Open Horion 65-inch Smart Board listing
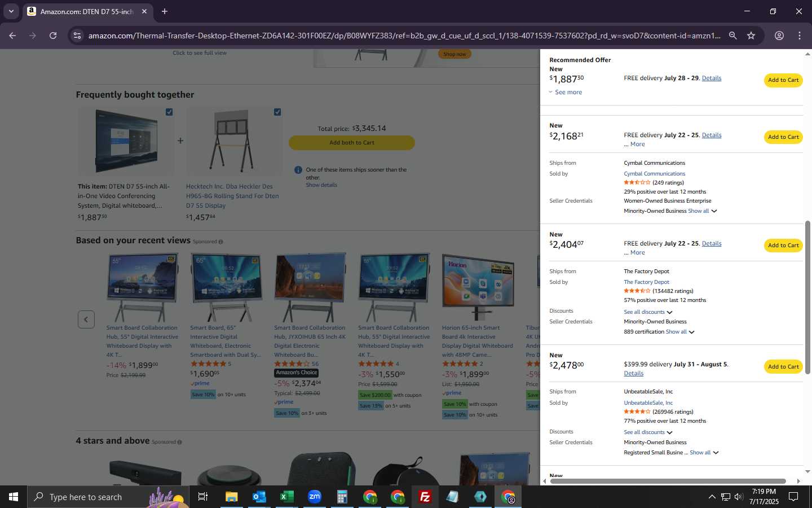The width and height of the screenshot is (812, 508). tap(477, 341)
